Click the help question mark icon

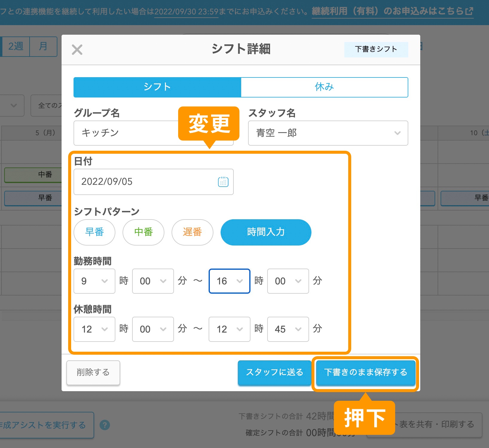[105, 425]
